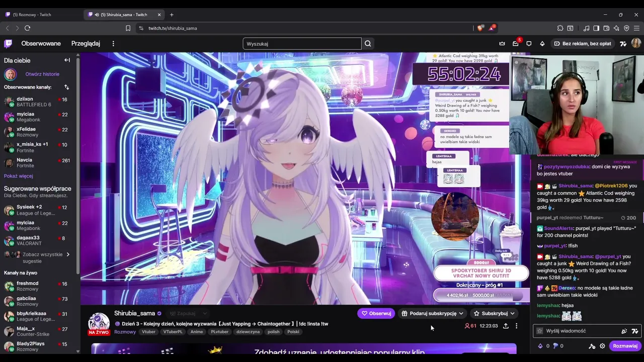Click Obserwuj follow button
Screen dimensions: 644x362
376,313
